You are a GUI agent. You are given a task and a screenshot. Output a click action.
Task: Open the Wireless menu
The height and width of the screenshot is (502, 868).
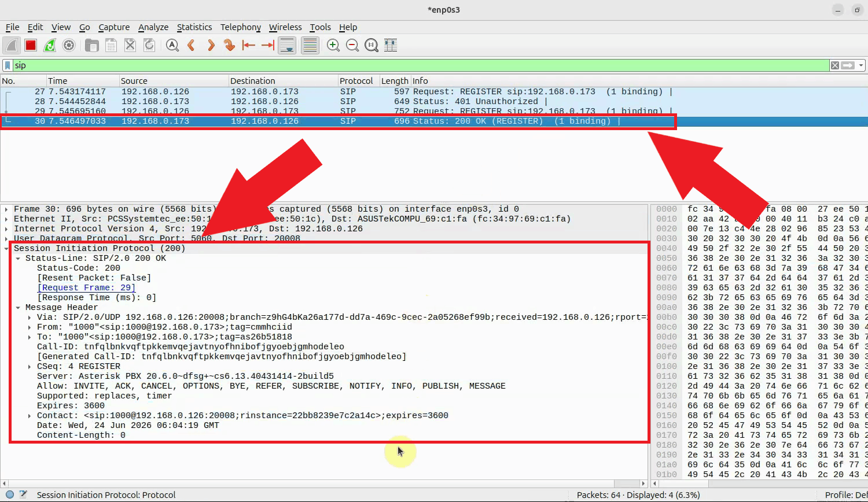pyautogui.click(x=285, y=27)
